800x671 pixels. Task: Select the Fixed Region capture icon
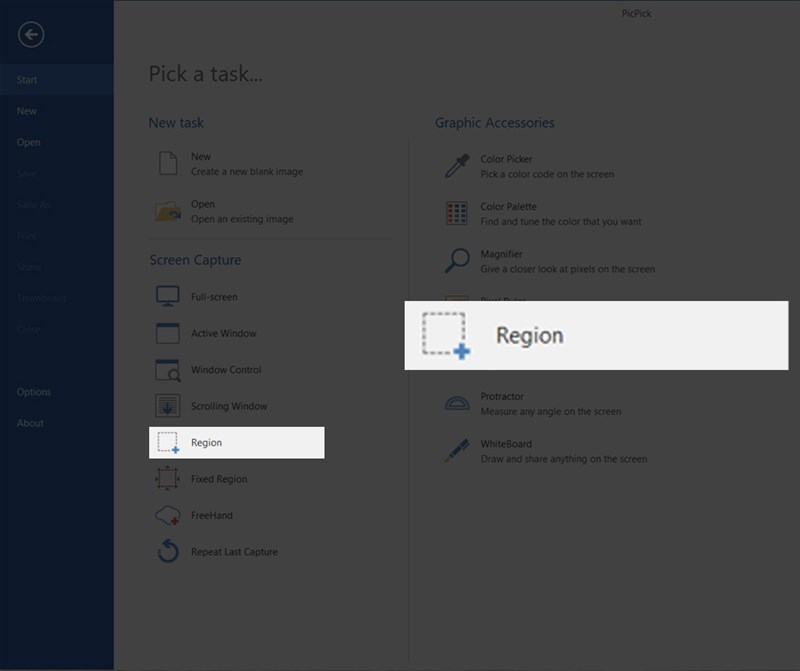(x=168, y=479)
